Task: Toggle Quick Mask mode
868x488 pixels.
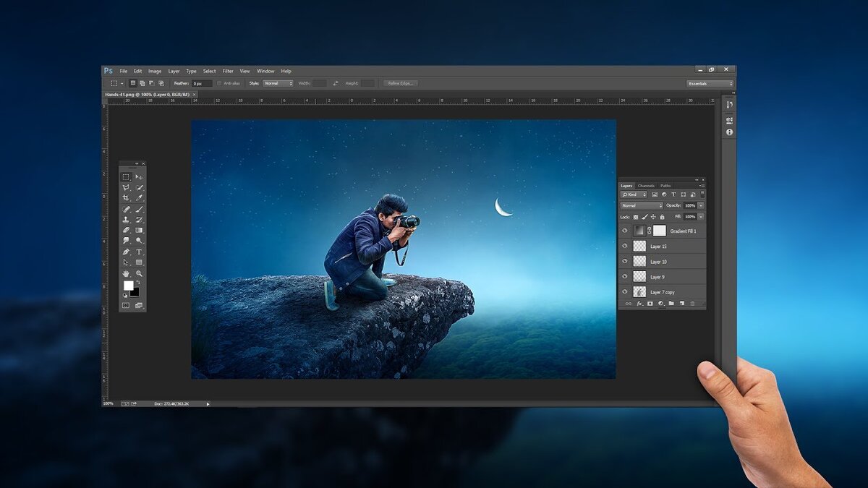Action: (x=126, y=305)
